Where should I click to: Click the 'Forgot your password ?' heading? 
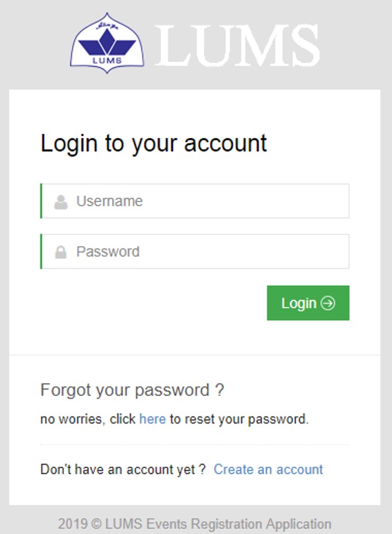(x=133, y=390)
